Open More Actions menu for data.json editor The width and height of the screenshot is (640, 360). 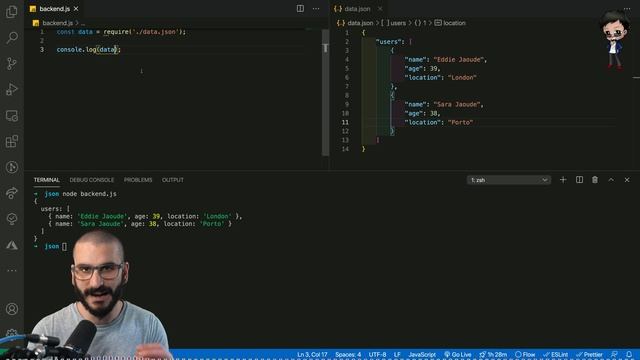pos(627,9)
